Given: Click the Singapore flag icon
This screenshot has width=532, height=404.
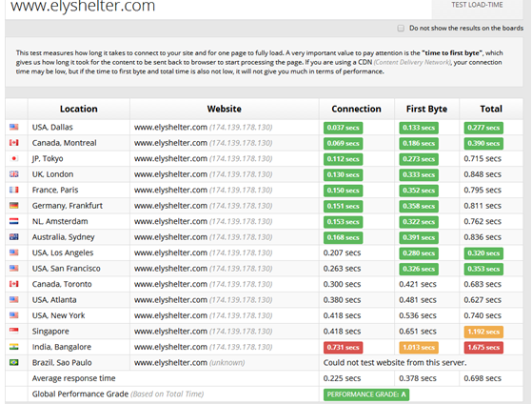Looking at the screenshot, I should coord(14,331).
